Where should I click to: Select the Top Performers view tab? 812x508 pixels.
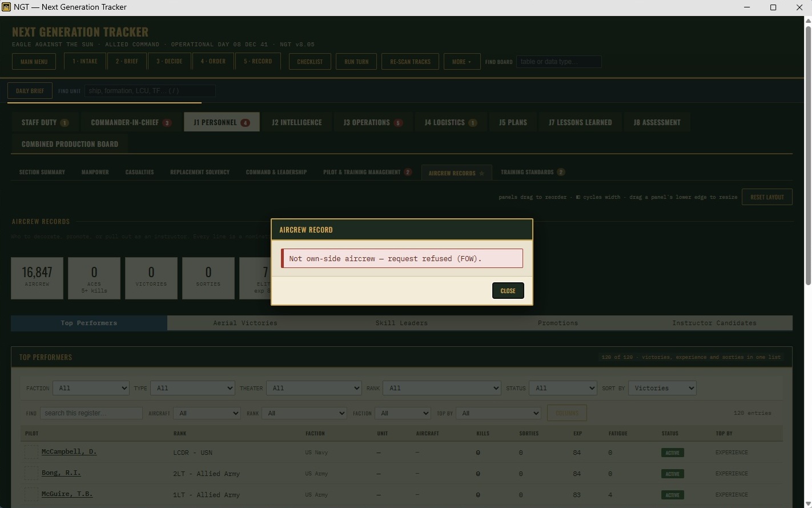pyautogui.click(x=89, y=323)
